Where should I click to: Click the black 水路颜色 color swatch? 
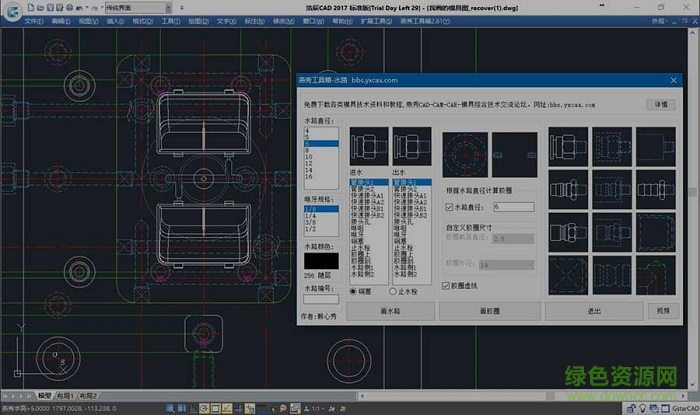(320, 259)
